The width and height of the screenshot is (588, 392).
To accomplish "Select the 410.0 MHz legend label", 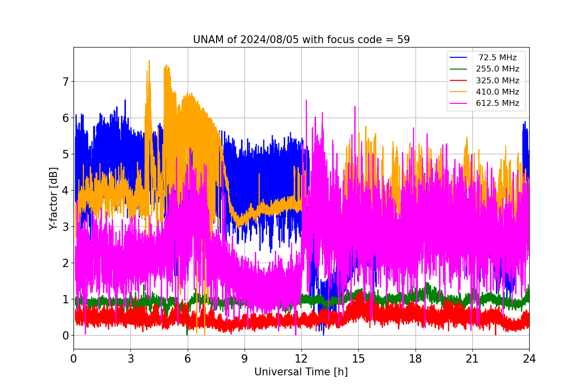I will (x=497, y=92).
